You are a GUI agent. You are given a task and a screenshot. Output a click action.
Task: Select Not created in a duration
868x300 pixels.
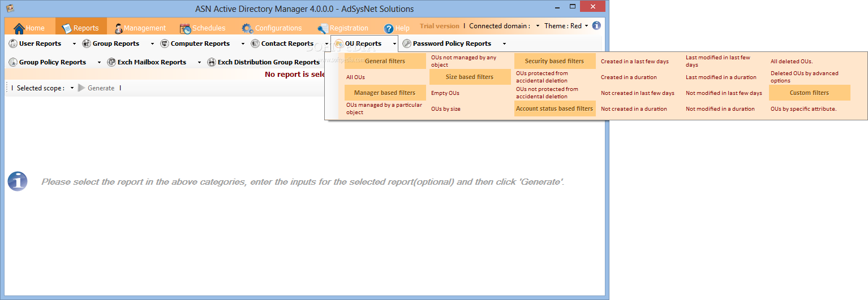coord(634,108)
